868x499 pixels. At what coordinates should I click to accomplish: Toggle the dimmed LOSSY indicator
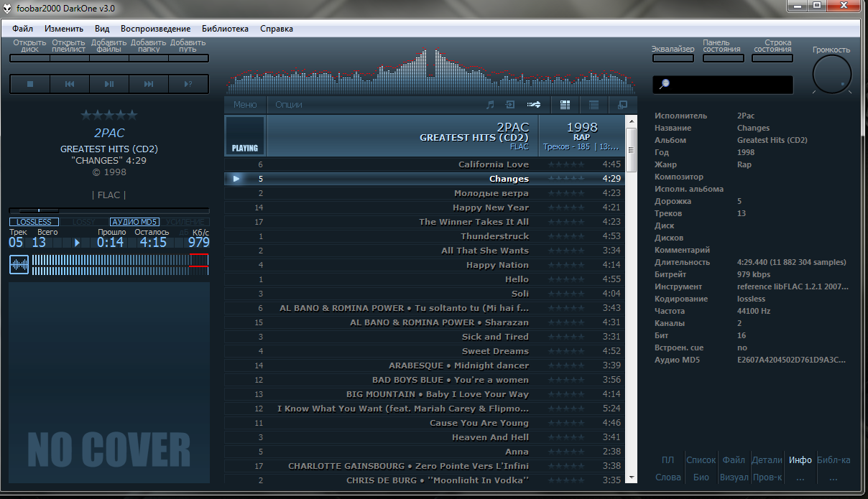84,222
